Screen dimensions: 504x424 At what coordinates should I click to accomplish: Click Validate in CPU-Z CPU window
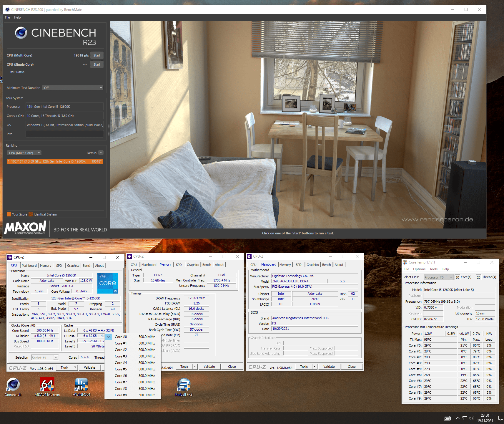(89, 367)
